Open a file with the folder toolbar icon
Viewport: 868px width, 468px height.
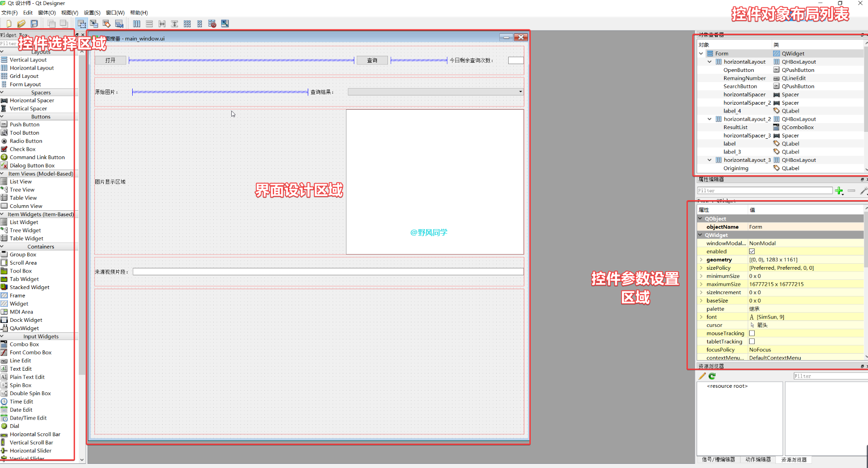pos(21,24)
